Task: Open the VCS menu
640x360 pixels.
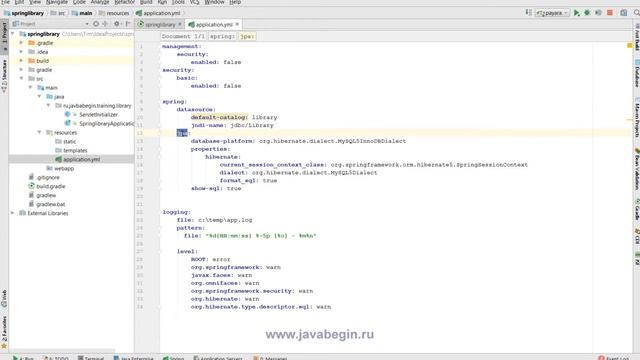Action: click(194, 2)
